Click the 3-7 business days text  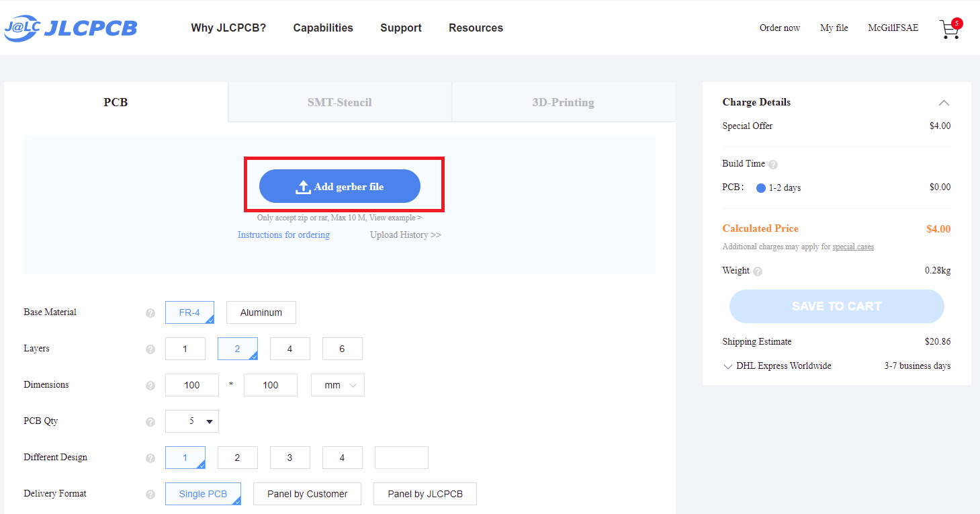[x=918, y=366]
